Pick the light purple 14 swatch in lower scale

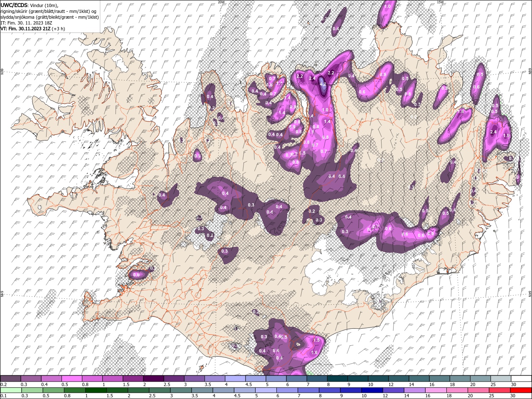(x=414, y=390)
